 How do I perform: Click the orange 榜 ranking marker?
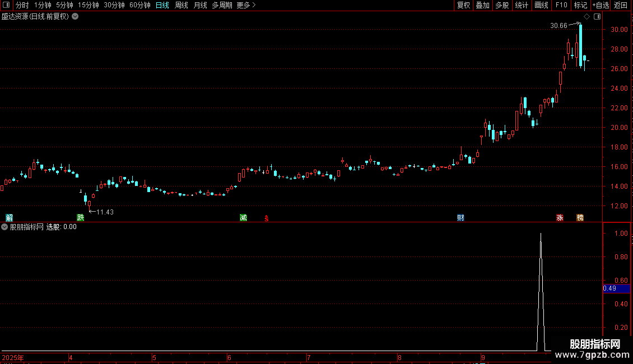point(580,218)
